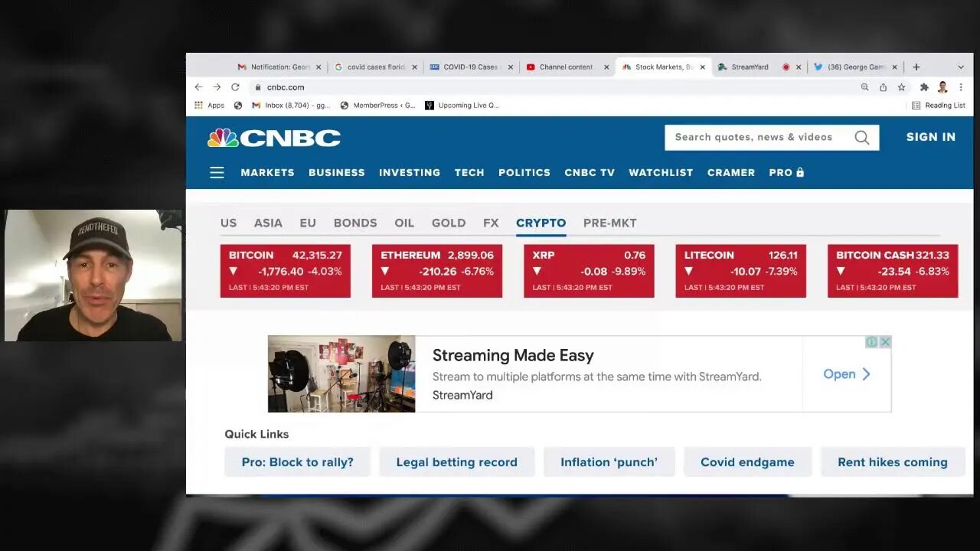Image resolution: width=980 pixels, height=551 pixels.
Task: Close the StreamYard ad with the X
Action: [x=885, y=342]
